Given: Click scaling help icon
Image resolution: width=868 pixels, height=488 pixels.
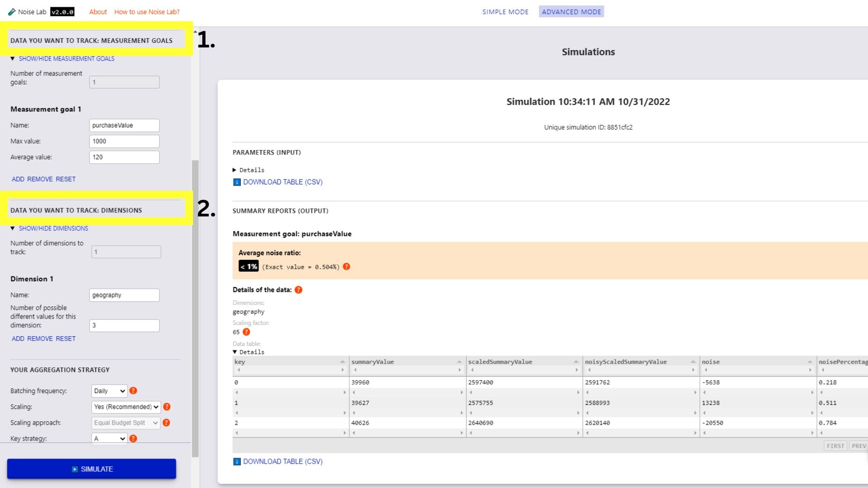Looking at the screenshot, I should 166,406.
